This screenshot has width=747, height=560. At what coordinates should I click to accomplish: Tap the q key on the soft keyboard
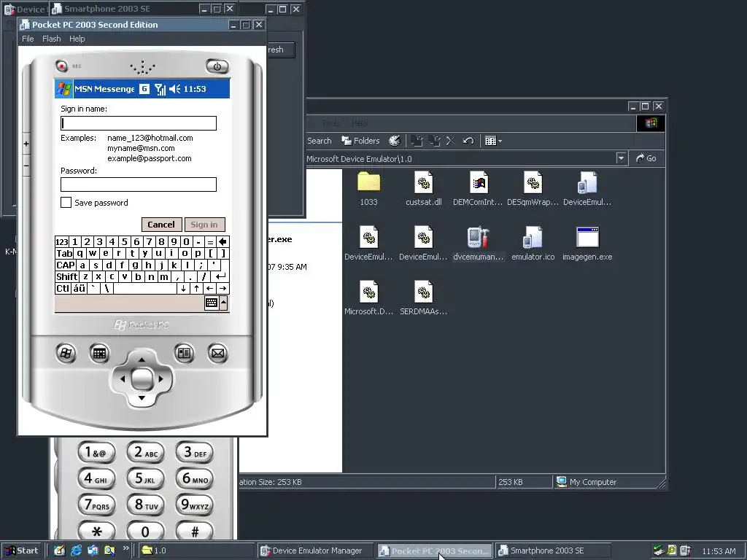click(x=80, y=253)
